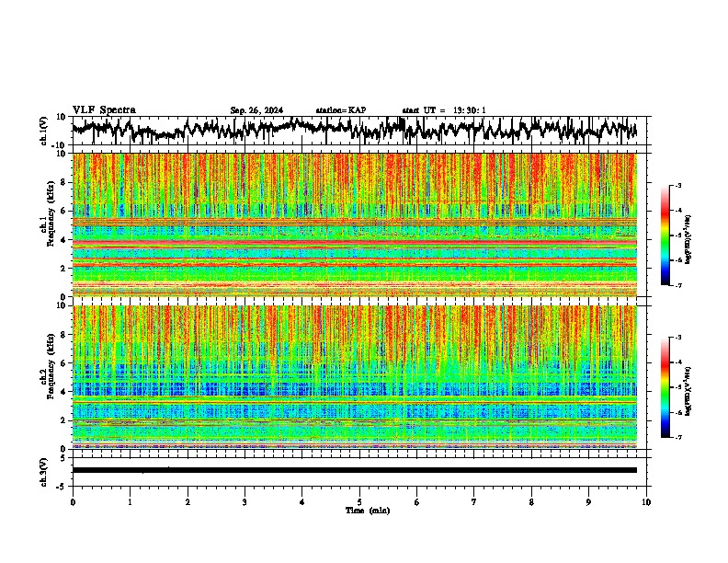Viewport: 728px width, 563px height.
Task: Click the date text "Sep. 26, 2024"
Action: [256, 110]
